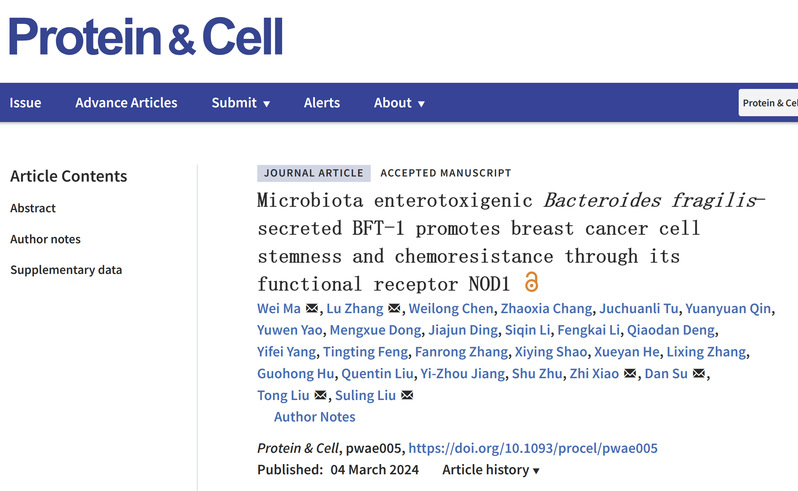
Task: Open the Alerts menu item
Action: 322,103
